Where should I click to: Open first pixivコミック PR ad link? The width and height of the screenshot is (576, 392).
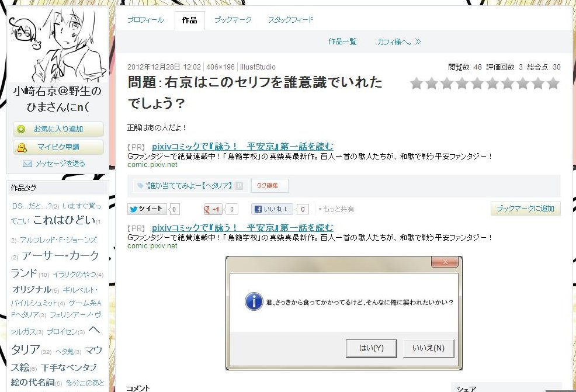click(x=242, y=147)
